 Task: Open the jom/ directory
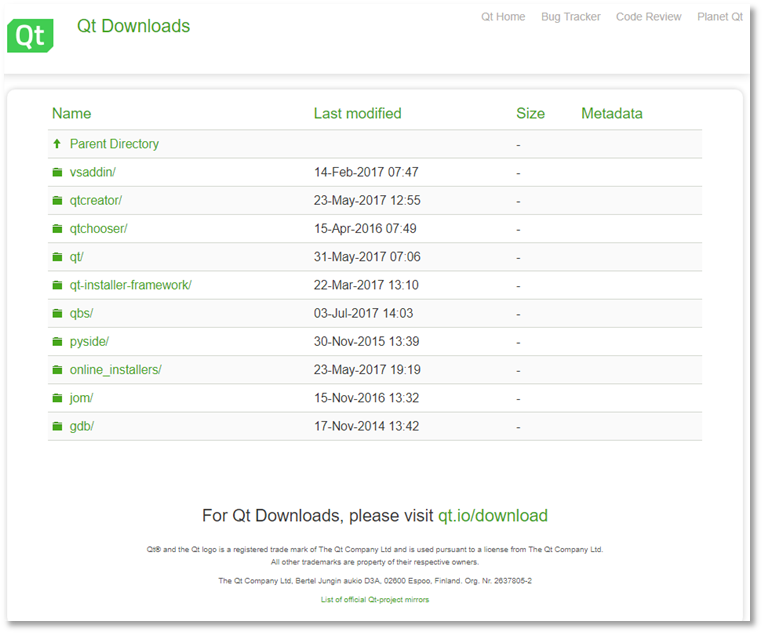click(81, 398)
